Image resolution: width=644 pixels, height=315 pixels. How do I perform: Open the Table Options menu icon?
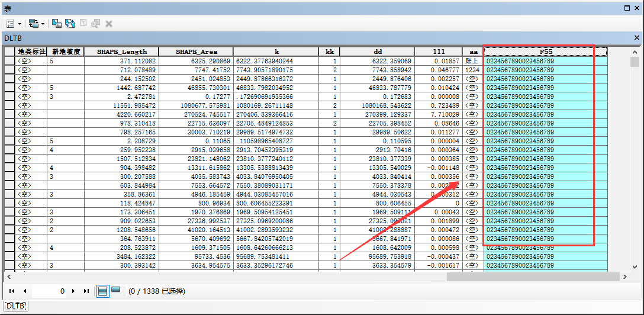[x=11, y=24]
